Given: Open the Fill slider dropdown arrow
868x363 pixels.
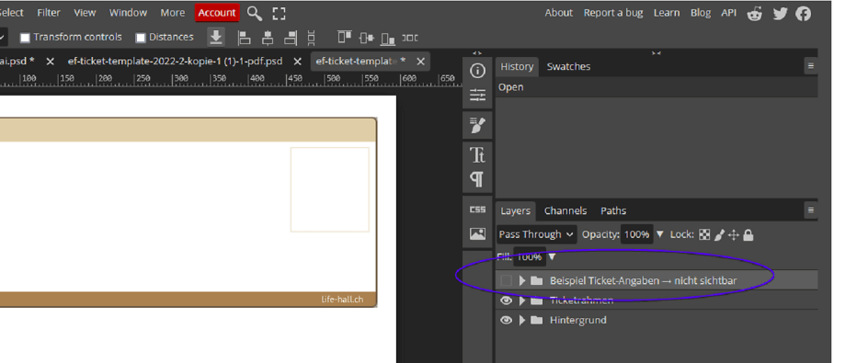Looking at the screenshot, I should click(552, 256).
